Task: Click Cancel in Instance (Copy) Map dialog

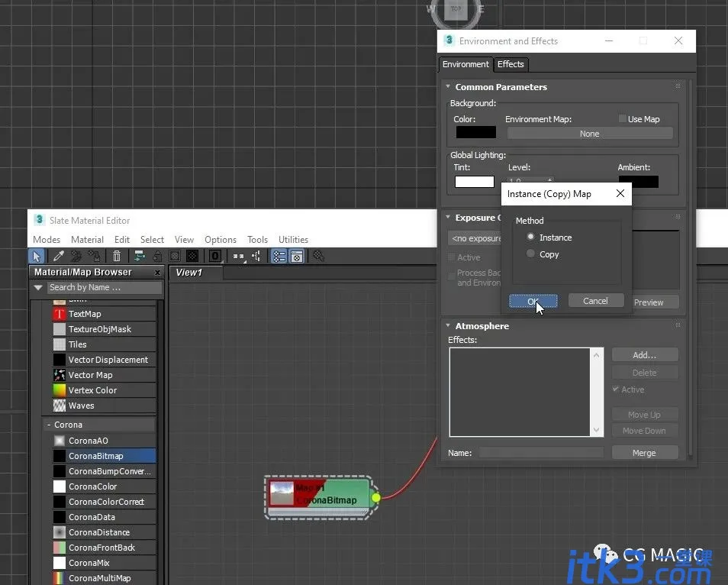Action: click(x=595, y=301)
